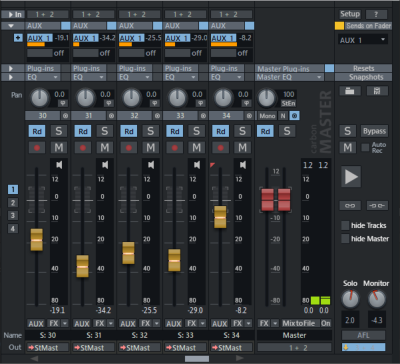Click the unlink faders broken chain icon
This screenshot has height=364, width=400.
377,206
